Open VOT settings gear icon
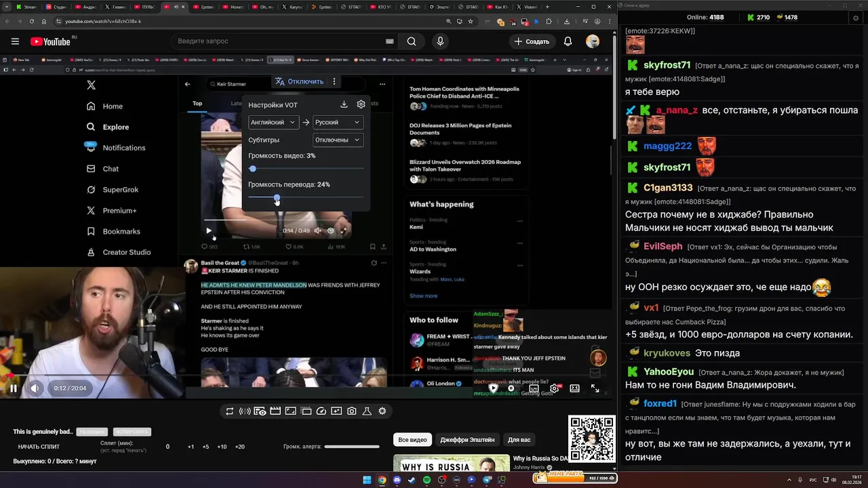The width and height of the screenshot is (868, 488). pos(361,104)
